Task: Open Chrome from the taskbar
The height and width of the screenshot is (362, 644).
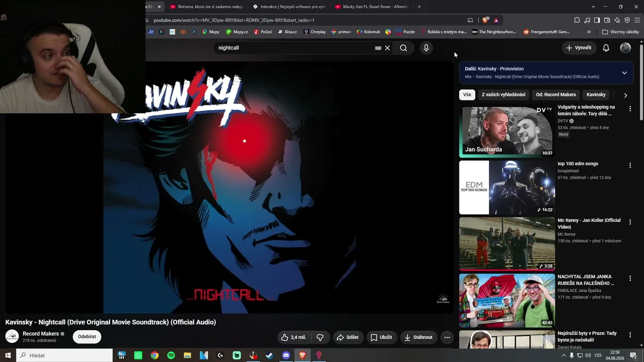Action: point(154,355)
